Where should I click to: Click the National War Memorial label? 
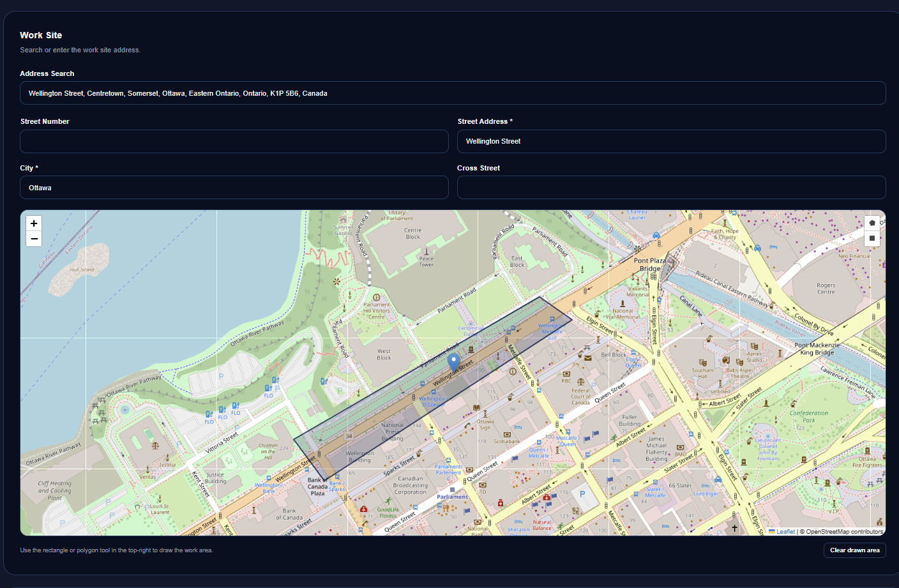(x=623, y=313)
